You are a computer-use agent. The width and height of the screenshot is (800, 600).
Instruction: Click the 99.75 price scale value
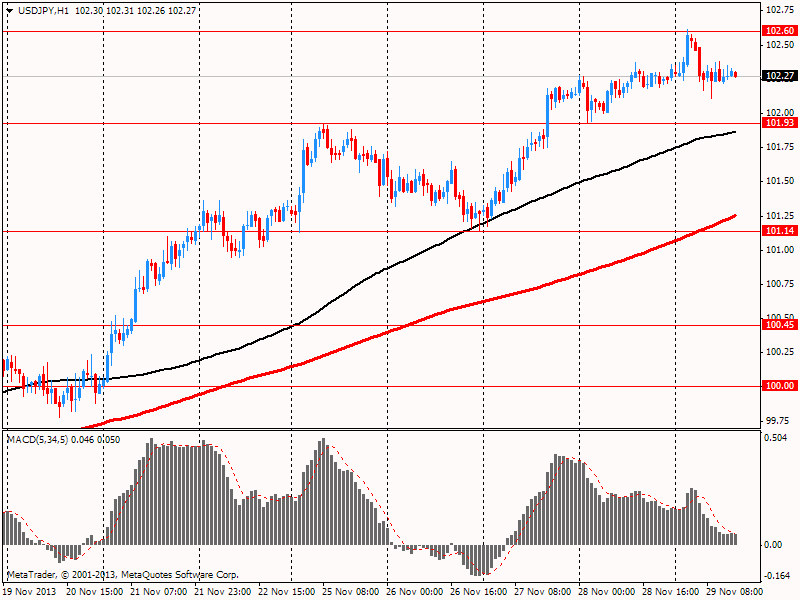778,421
